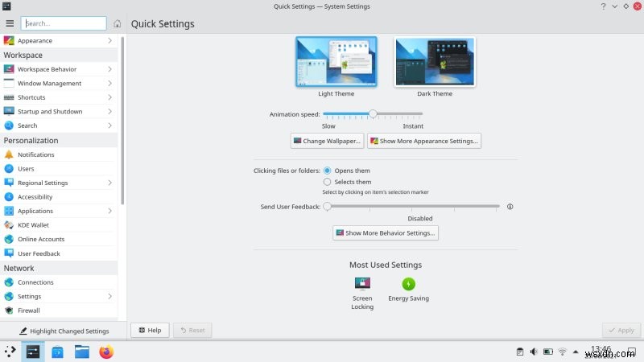
Task: Click the Online Accounts globe icon
Action: tap(9, 239)
